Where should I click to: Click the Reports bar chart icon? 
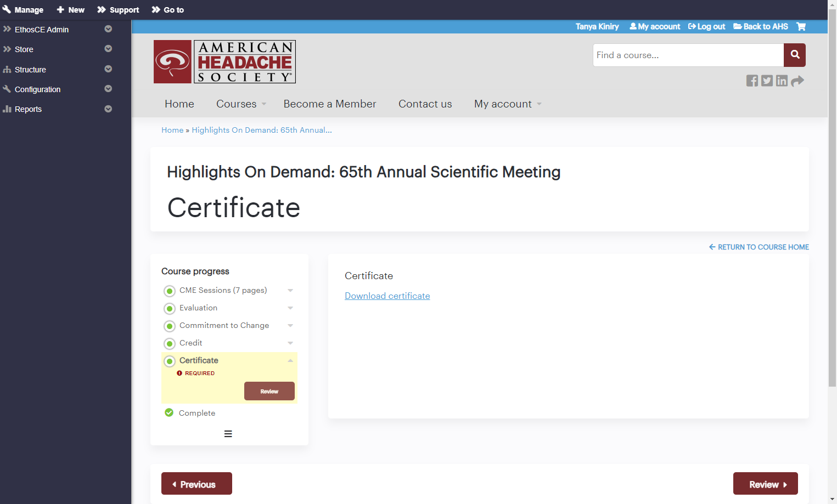tap(7, 109)
